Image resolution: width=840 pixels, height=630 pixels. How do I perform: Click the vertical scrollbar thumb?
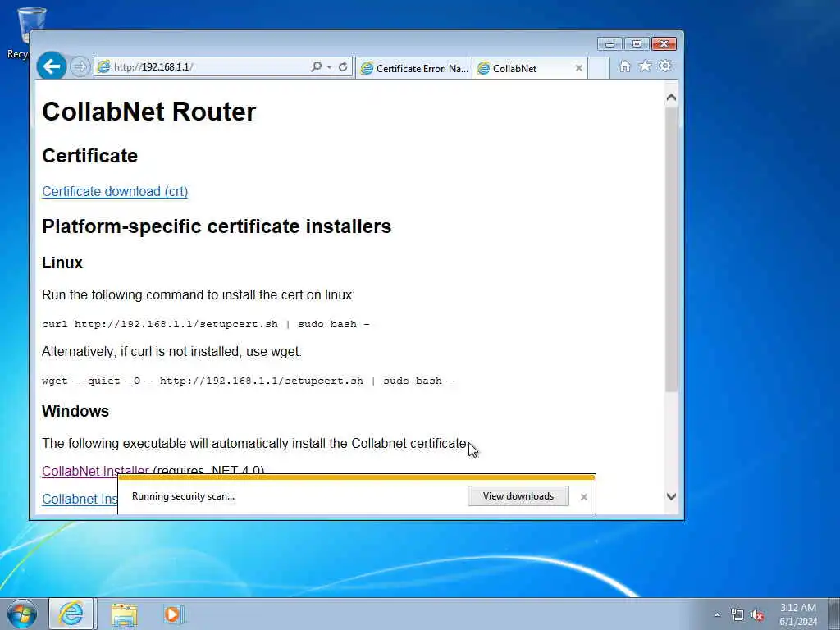coord(671,249)
